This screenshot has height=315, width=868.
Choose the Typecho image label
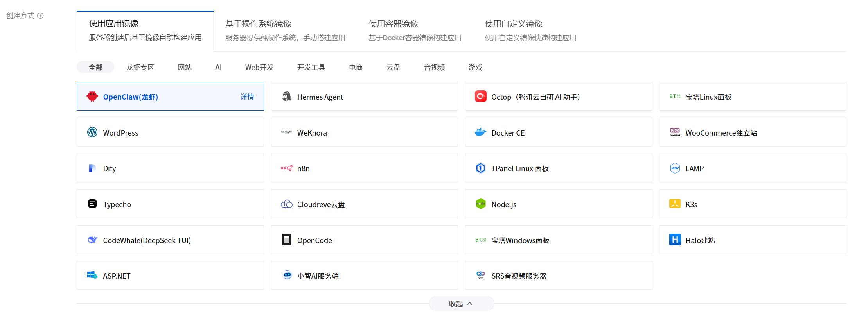coord(117,204)
